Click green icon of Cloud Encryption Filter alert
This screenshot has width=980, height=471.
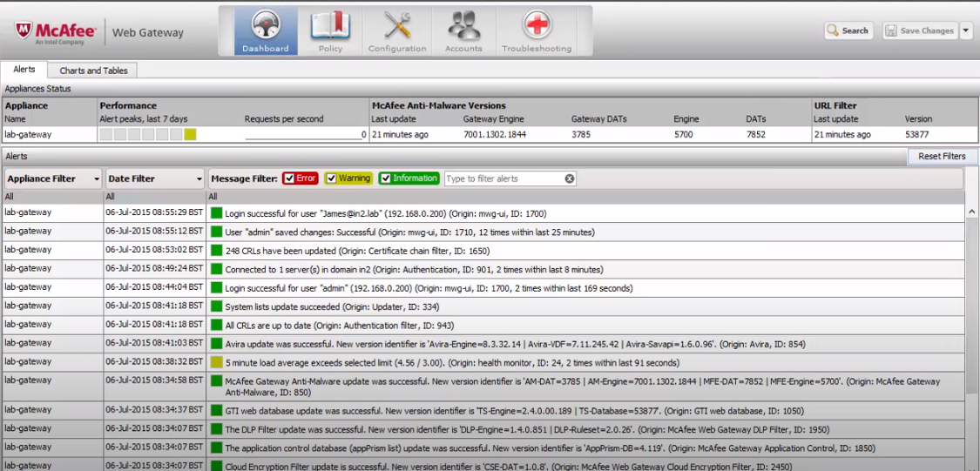tap(216, 466)
